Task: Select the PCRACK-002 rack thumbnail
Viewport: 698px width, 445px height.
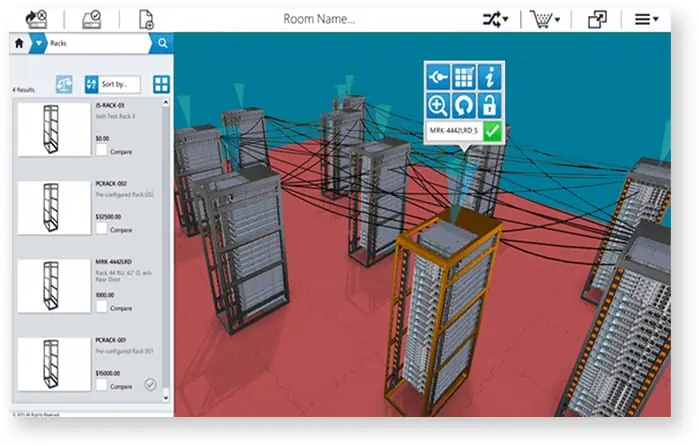Action: click(x=54, y=207)
